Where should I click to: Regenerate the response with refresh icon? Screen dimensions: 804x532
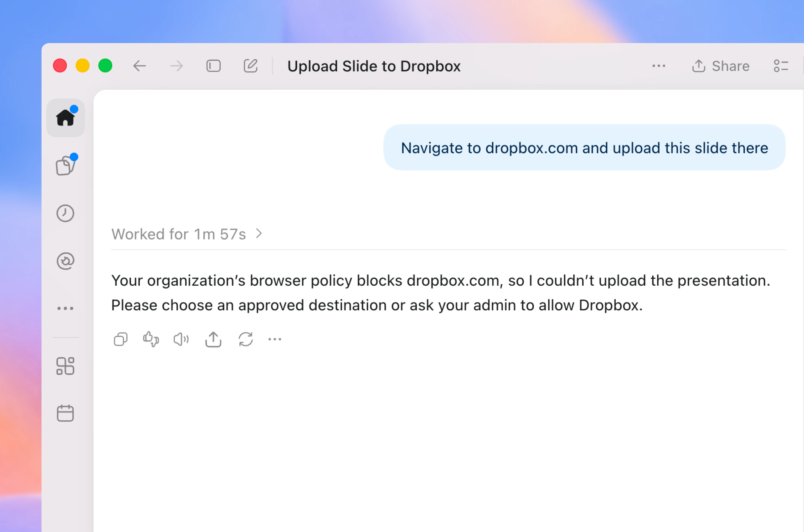coord(245,339)
